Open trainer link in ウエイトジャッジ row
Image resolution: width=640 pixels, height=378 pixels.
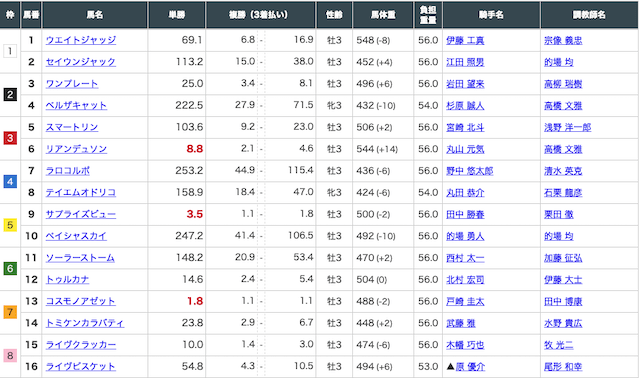[563, 40]
